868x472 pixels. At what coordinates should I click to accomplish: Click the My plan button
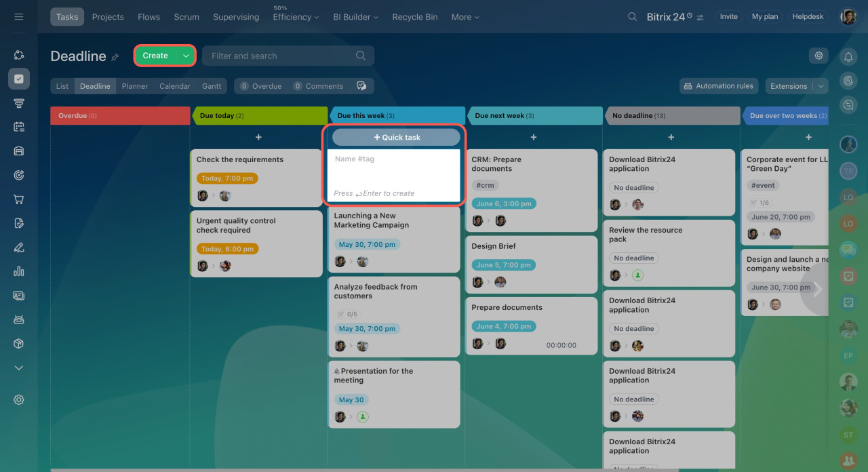[765, 17]
